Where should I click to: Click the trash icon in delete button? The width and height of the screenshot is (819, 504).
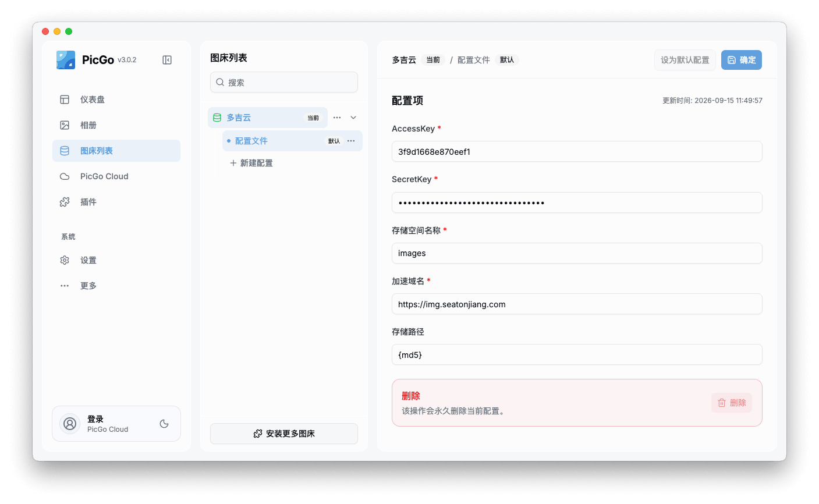(x=722, y=403)
